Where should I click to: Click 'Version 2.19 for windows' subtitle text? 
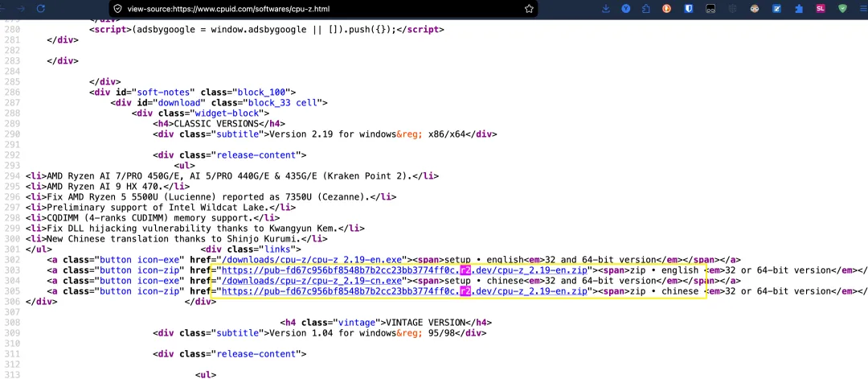coord(332,134)
